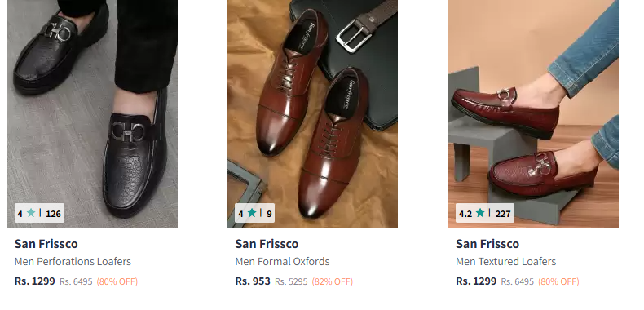The width and height of the screenshot is (644, 310).
Task: Open the black Perforations Loafers product image
Action: [92, 113]
